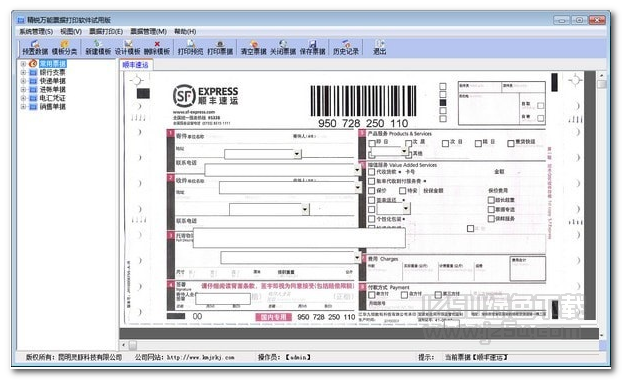Click the 签署 signature input field

click(223, 299)
